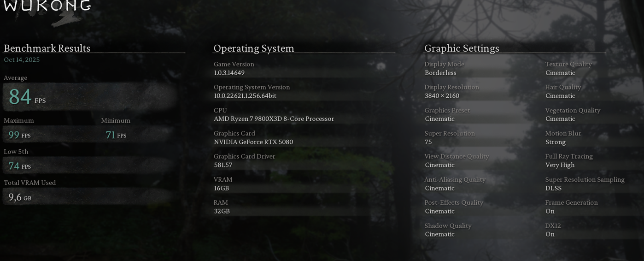
Task: Click the "CPU" label
Action: tap(220, 110)
